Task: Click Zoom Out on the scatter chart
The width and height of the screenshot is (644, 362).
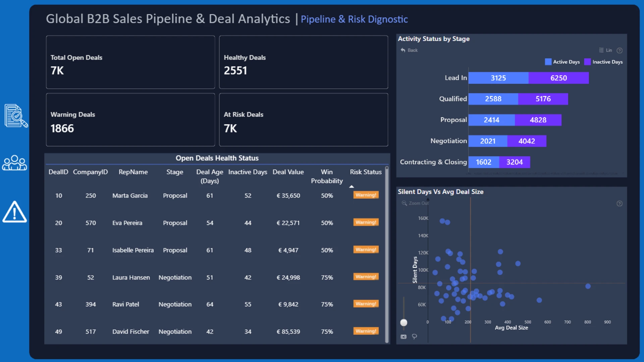Action: (415, 203)
